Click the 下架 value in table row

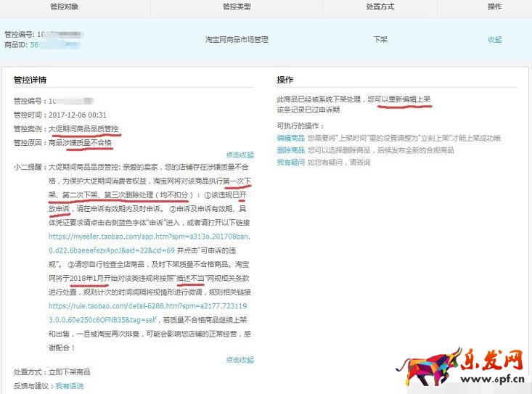(x=380, y=39)
